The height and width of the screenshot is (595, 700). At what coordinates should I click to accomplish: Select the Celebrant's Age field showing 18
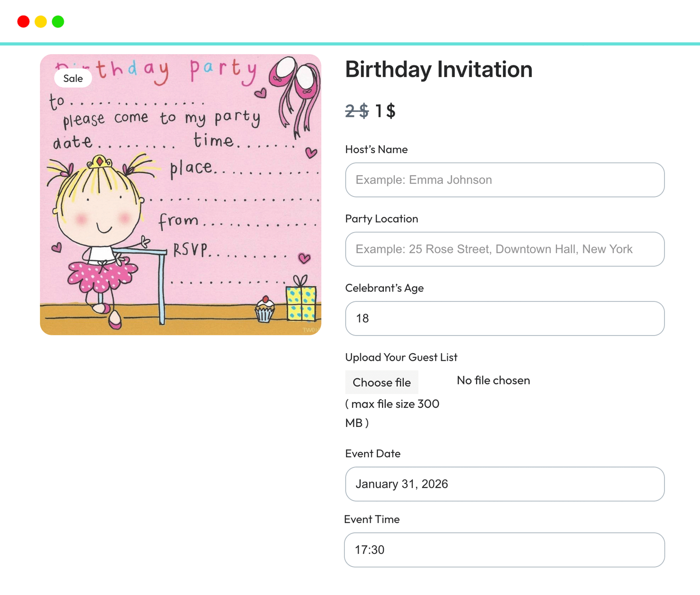point(504,318)
